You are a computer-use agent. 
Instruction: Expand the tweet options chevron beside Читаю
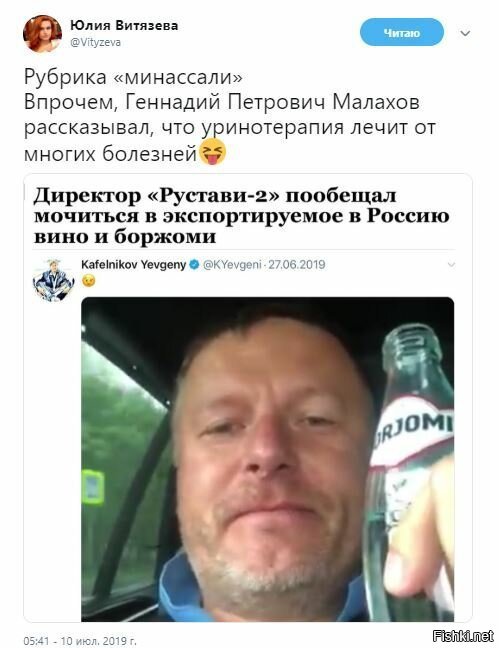(465, 33)
